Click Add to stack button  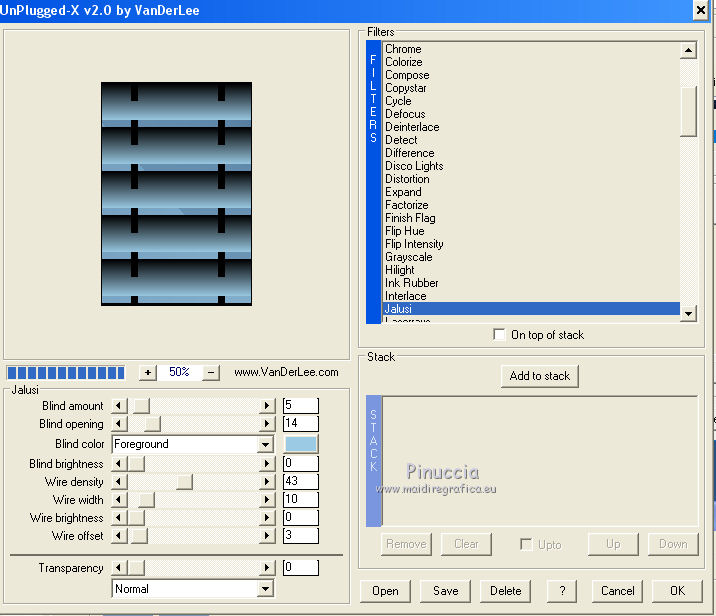pos(539,376)
